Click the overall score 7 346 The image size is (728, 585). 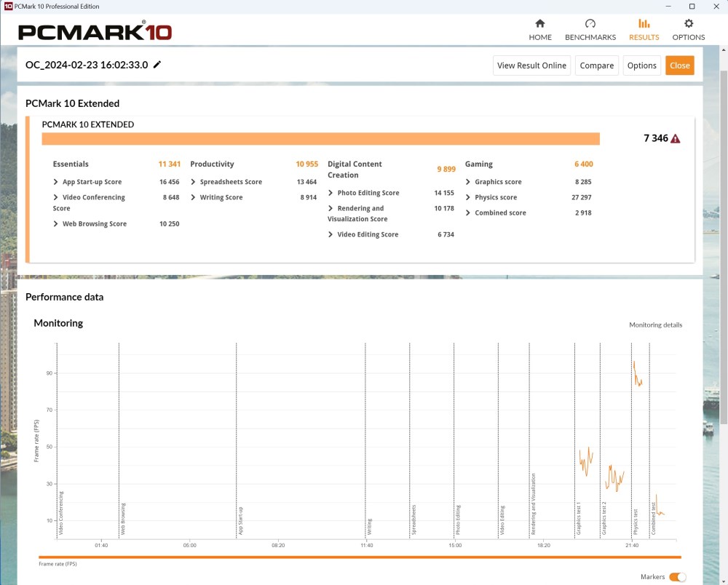(656, 138)
